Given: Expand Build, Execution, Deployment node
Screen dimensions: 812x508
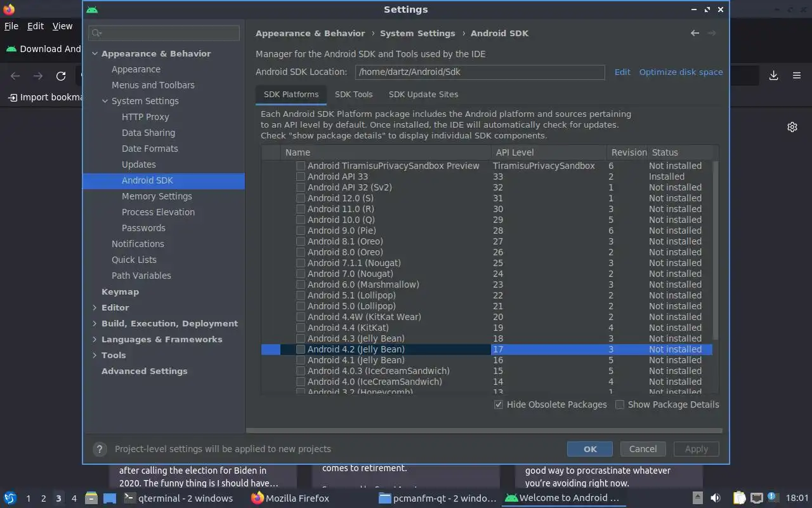Looking at the screenshot, I should (x=95, y=323).
